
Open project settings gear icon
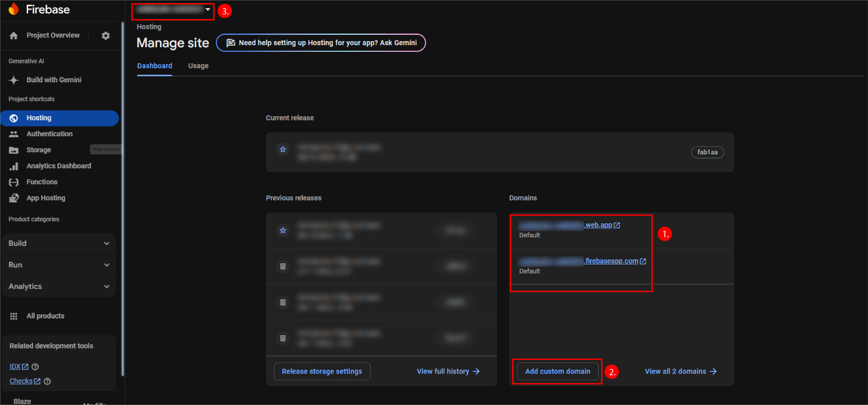[106, 35]
